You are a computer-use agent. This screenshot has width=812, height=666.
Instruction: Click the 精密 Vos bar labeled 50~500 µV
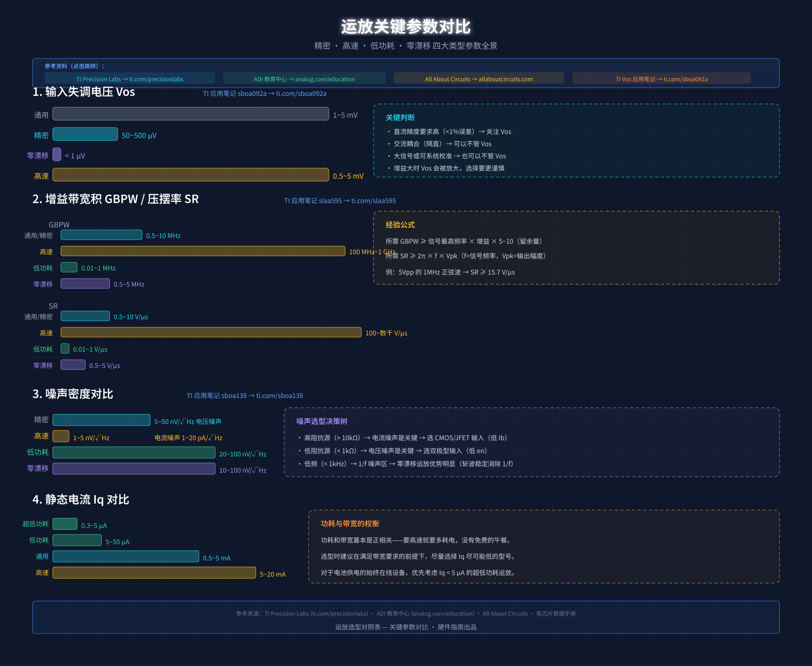(x=85, y=134)
